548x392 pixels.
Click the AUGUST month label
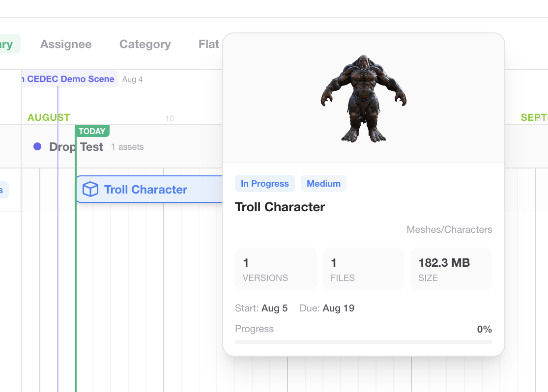[x=49, y=117]
